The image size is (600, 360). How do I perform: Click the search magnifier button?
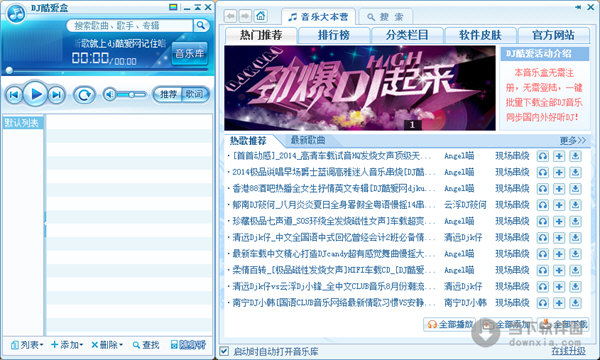click(201, 25)
